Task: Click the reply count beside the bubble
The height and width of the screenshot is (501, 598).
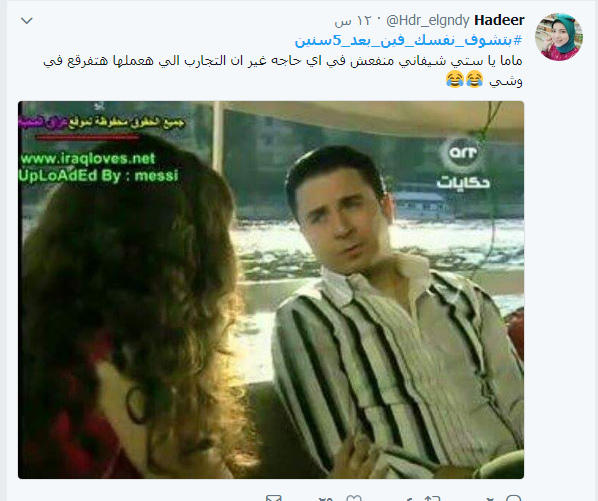Action: 490,499
